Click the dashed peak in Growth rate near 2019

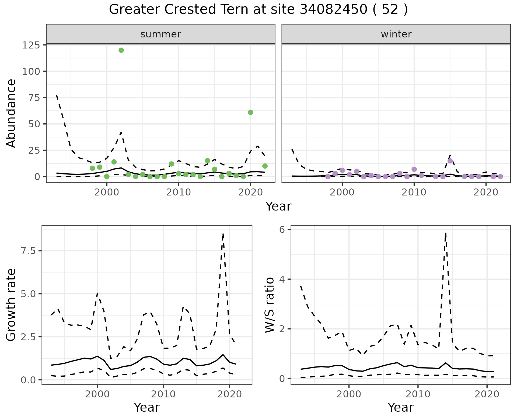(x=223, y=235)
